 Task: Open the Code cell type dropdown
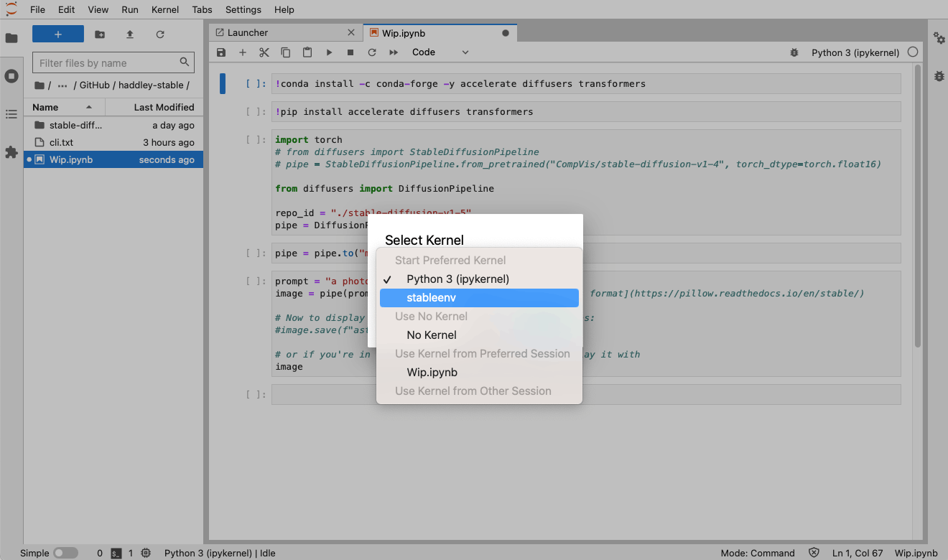440,52
